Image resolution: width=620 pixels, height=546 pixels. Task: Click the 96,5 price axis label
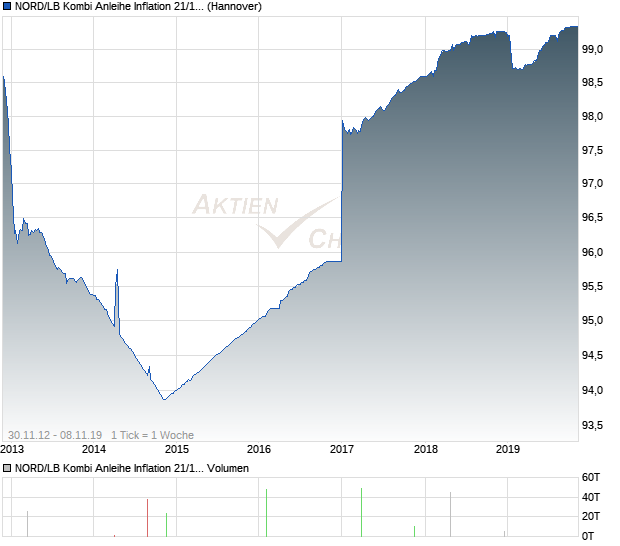click(x=592, y=217)
